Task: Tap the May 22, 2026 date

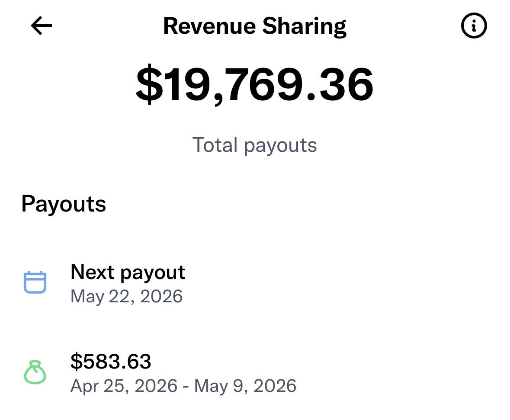Action: (126, 296)
